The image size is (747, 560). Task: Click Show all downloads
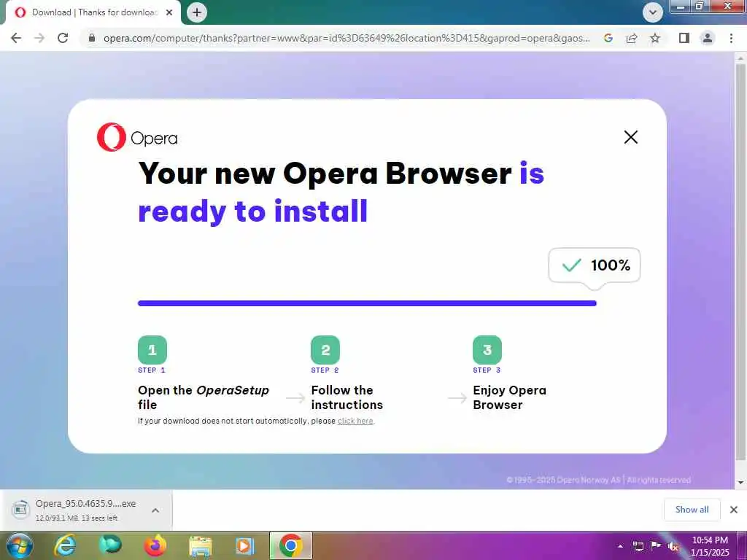(x=692, y=510)
